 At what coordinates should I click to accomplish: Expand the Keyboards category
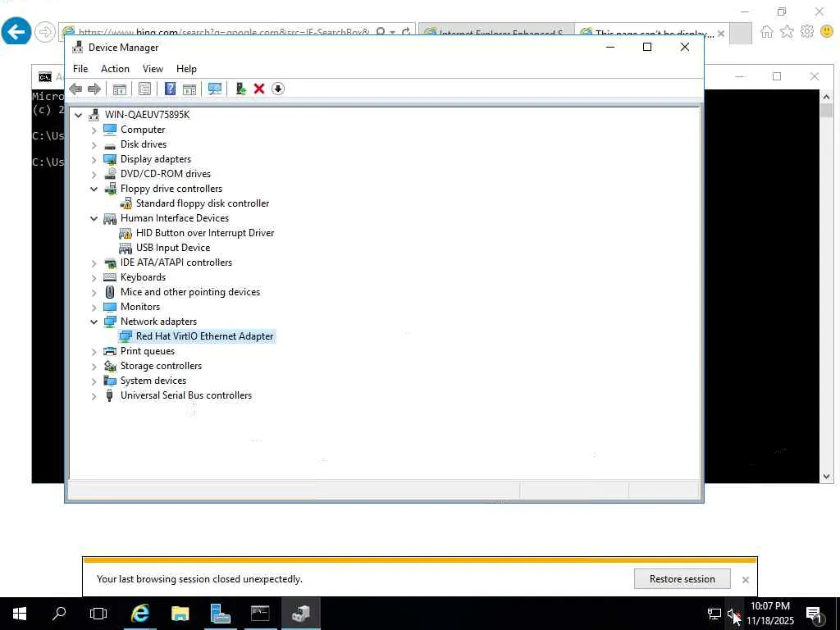click(94, 278)
